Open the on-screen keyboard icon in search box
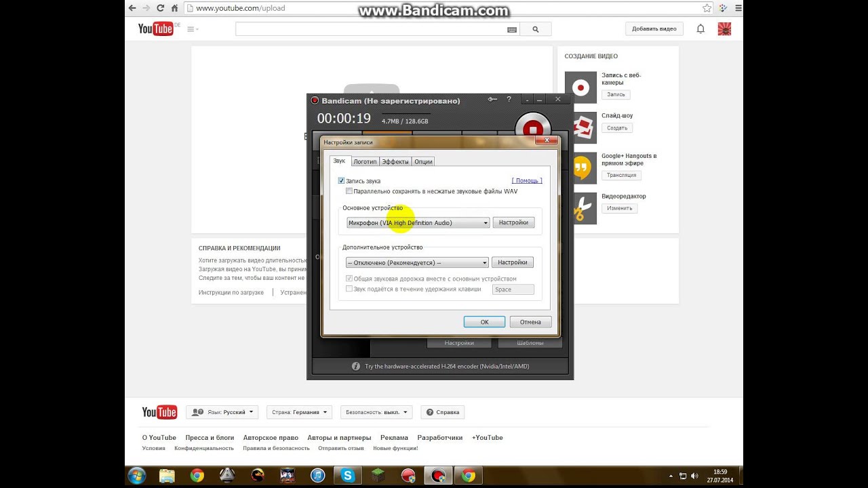The height and width of the screenshot is (488, 868). click(512, 30)
